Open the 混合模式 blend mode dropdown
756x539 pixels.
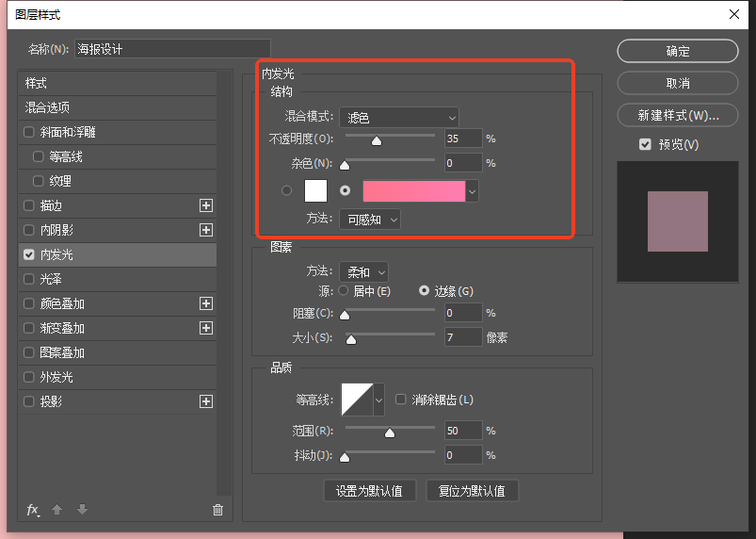(x=398, y=118)
